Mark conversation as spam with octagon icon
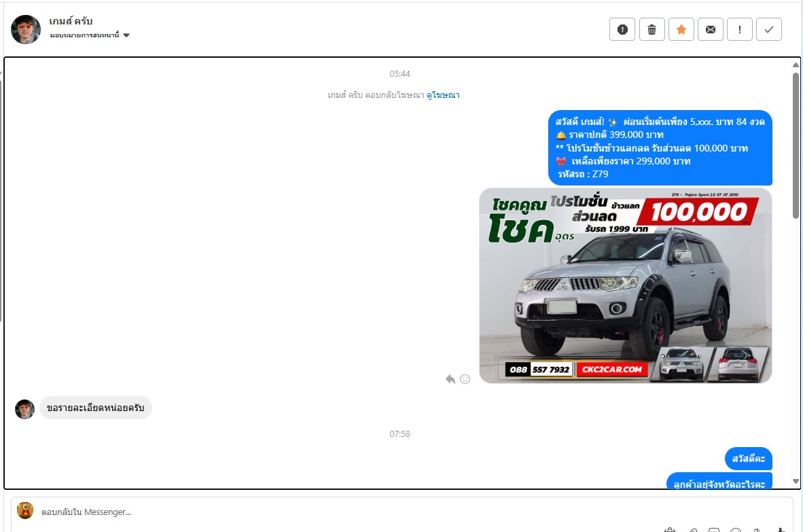Viewport: 803px width, 532px height. click(622, 29)
